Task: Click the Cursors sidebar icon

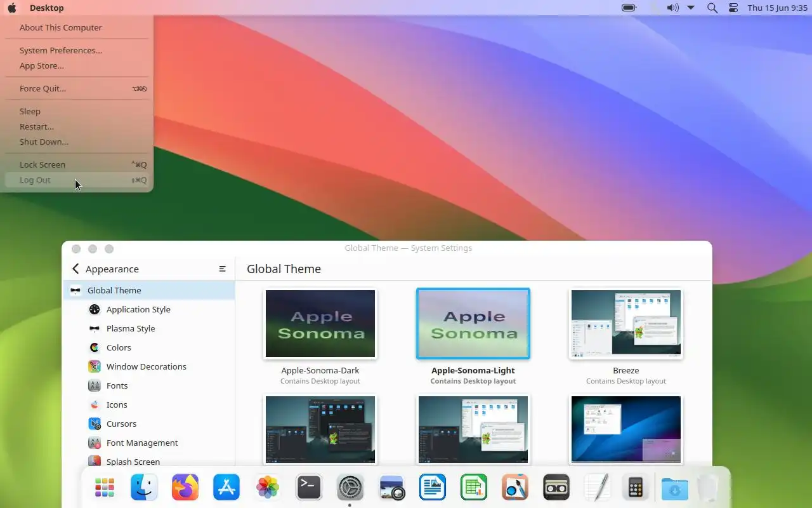Action: (95, 424)
